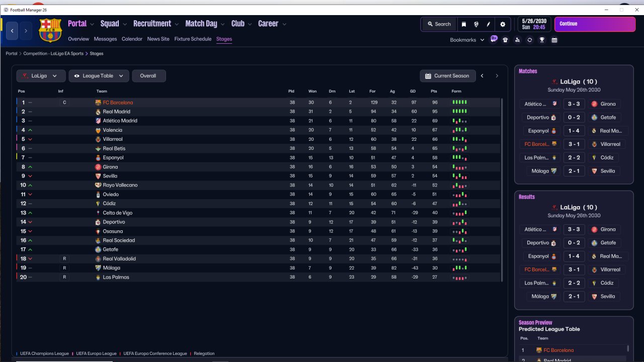Switch to the News Site tab
The height and width of the screenshot is (362, 644).
tap(158, 39)
